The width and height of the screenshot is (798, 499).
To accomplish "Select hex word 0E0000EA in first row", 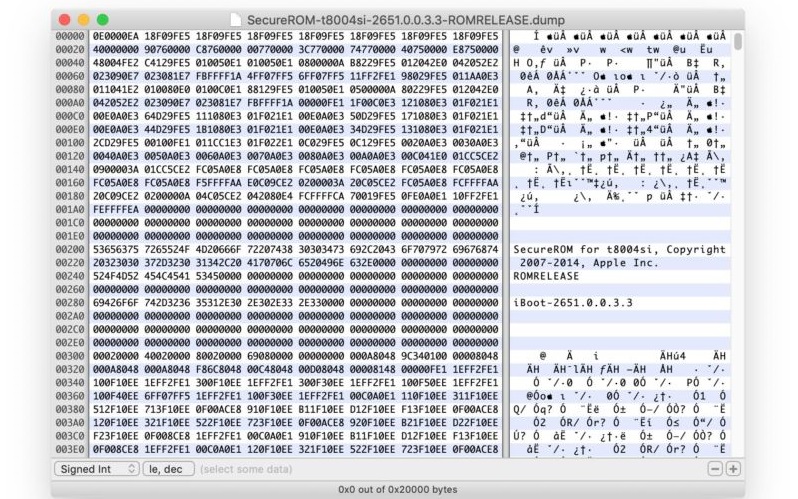I will tap(116, 36).
